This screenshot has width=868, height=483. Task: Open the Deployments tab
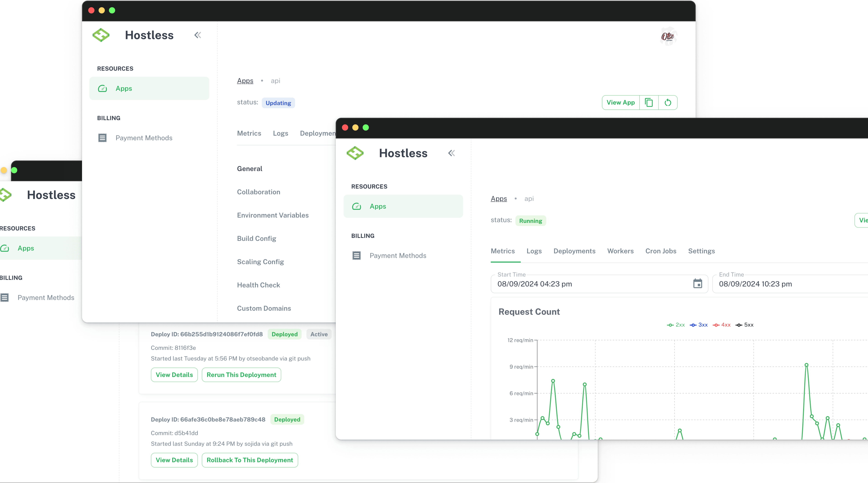pos(574,251)
